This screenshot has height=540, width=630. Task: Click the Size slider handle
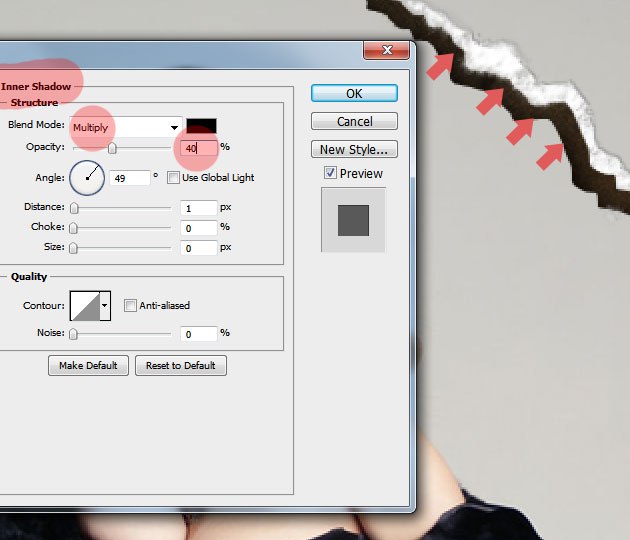(x=73, y=248)
